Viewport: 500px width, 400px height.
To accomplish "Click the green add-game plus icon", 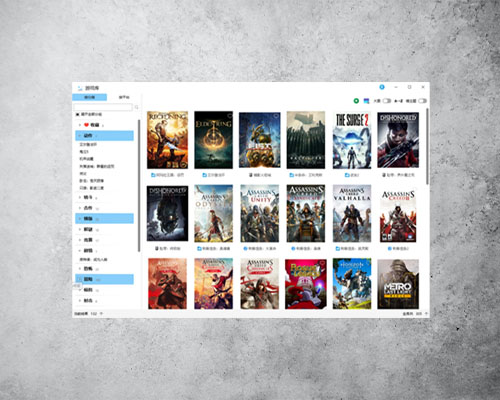I will point(356,101).
